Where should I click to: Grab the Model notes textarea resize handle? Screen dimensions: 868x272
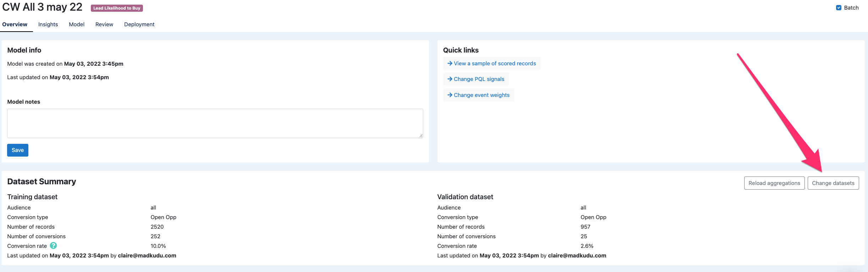click(x=421, y=136)
